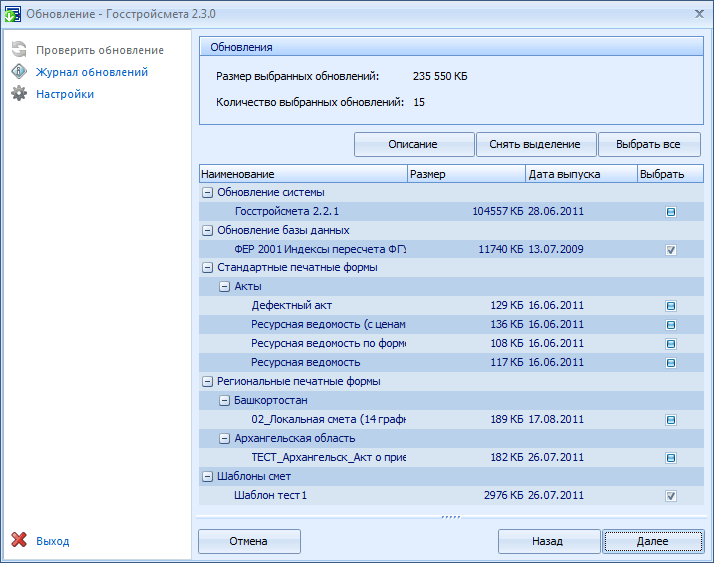Close the Обновление window

[699, 14]
